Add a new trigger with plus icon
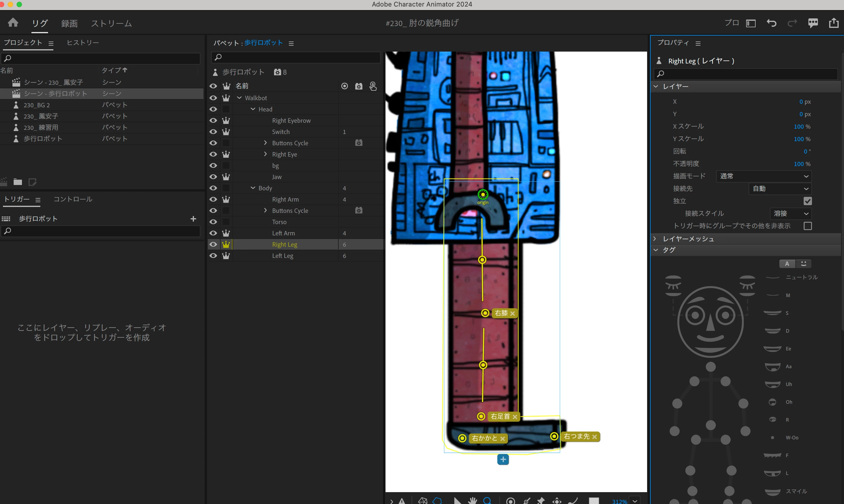Screen dimensions: 844x504 (193, 219)
